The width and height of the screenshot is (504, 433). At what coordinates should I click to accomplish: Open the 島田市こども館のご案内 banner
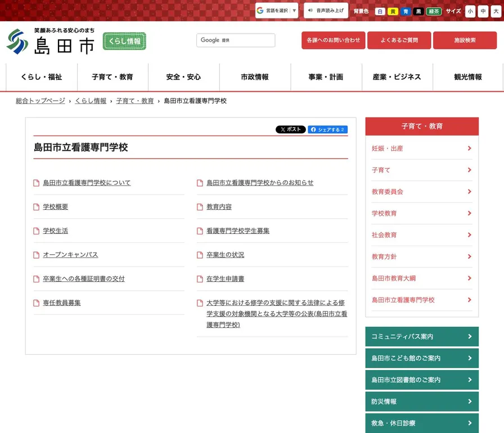pyautogui.click(x=422, y=358)
